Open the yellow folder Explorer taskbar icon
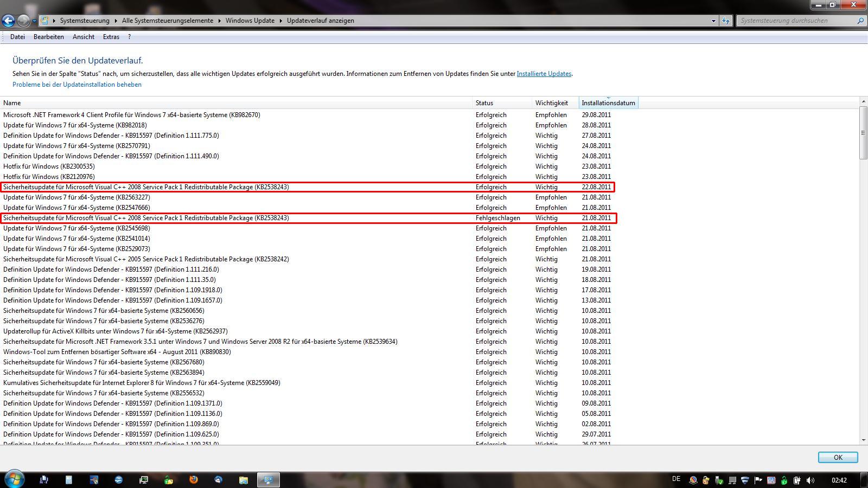 pyautogui.click(x=244, y=480)
